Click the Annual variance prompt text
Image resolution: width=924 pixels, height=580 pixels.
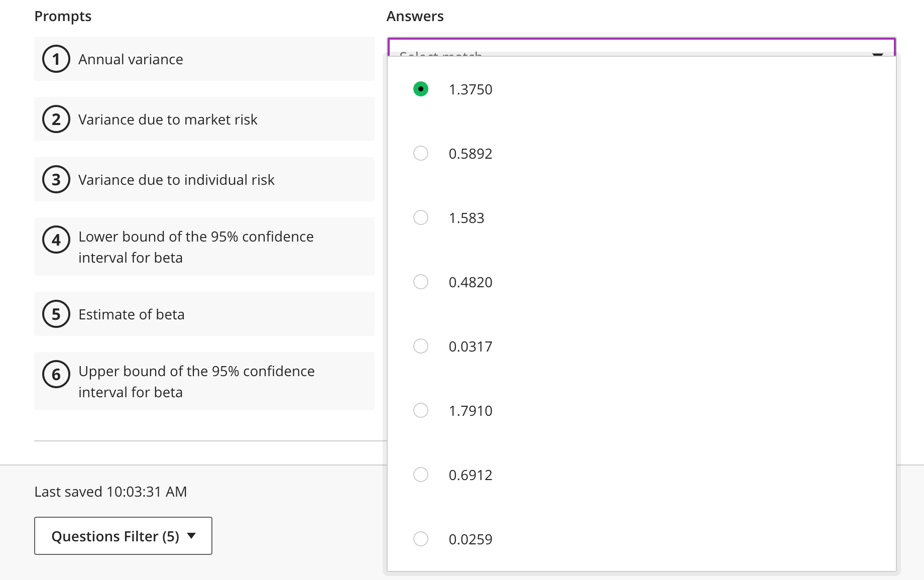click(x=131, y=59)
